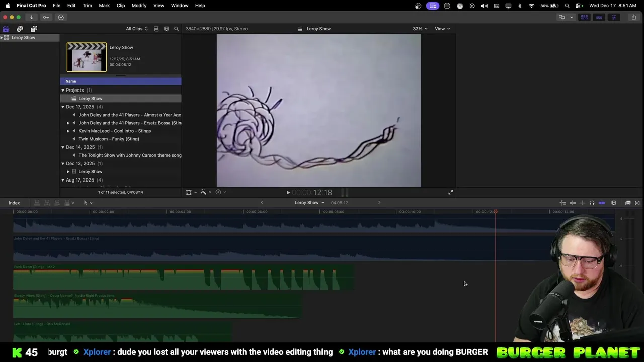Open the File menu
The height and width of the screenshot is (362, 644).
click(x=57, y=6)
